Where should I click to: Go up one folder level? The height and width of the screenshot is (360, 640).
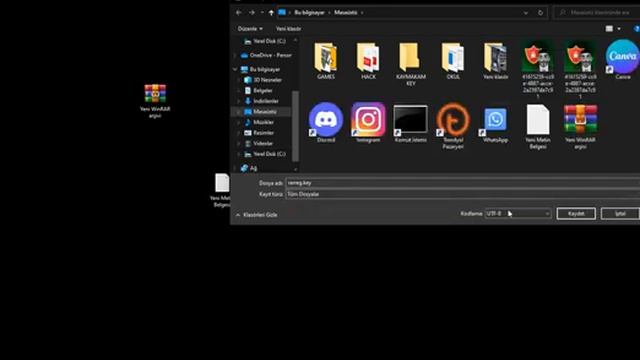[x=271, y=13]
